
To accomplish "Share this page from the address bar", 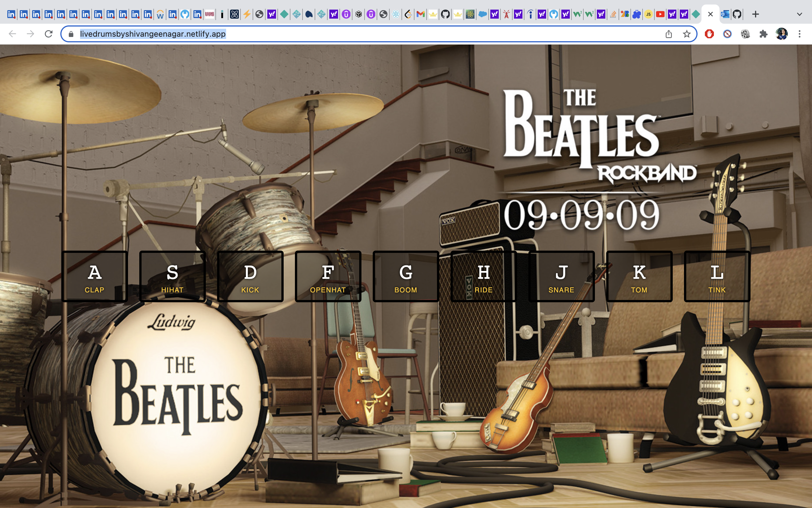I will 669,34.
